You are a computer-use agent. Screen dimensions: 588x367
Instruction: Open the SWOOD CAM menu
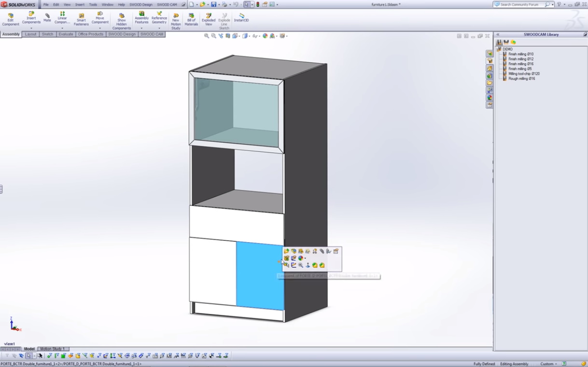tap(167, 5)
